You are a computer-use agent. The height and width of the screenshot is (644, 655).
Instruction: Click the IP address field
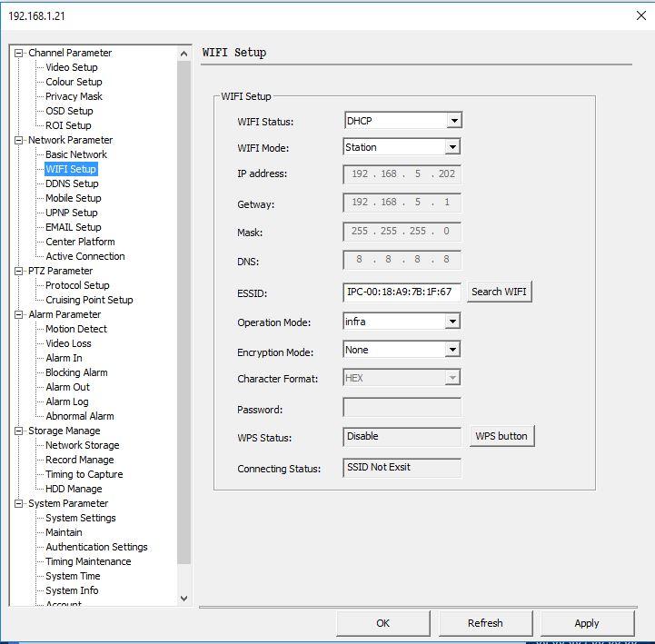tap(402, 174)
